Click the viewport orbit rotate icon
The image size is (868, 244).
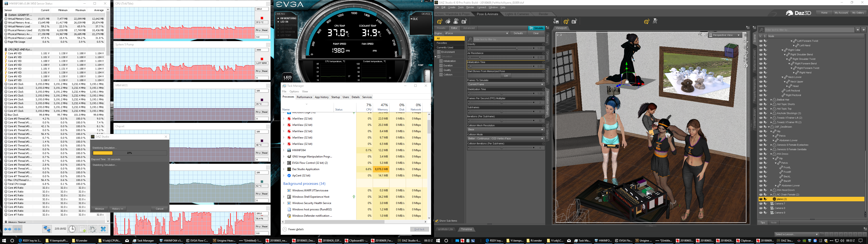click(x=746, y=41)
